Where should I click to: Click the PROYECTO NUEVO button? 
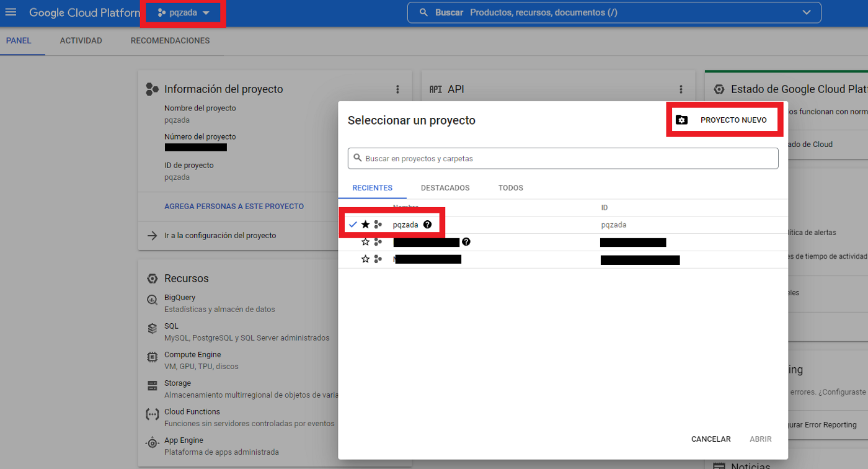click(x=724, y=120)
